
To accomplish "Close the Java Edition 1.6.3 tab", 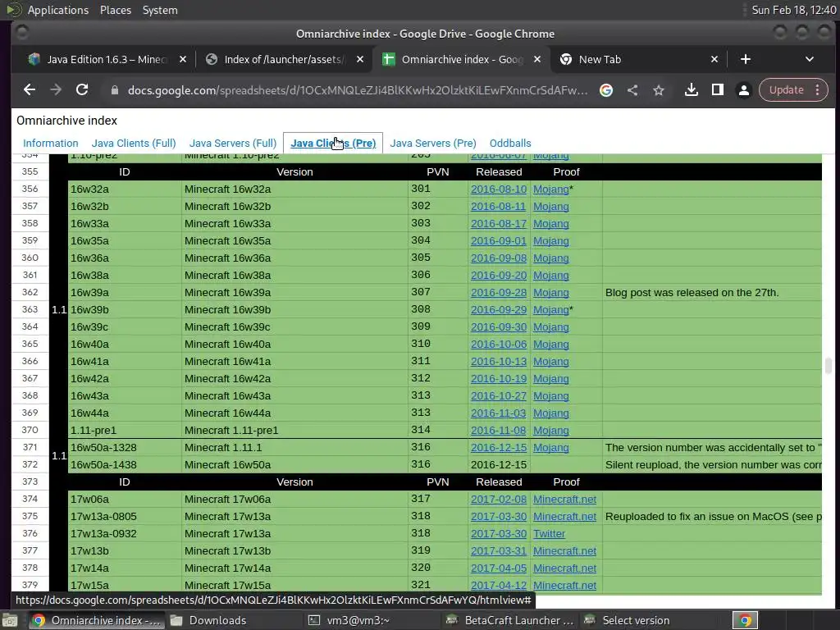I will (183, 59).
